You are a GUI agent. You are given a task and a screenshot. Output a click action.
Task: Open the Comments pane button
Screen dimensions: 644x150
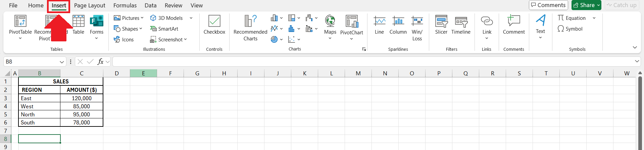tap(548, 5)
